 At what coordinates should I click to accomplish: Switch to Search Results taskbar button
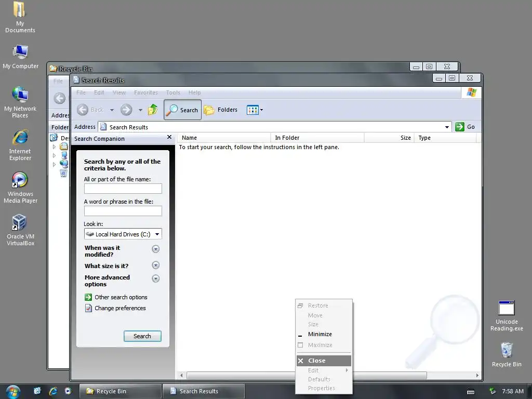203,391
